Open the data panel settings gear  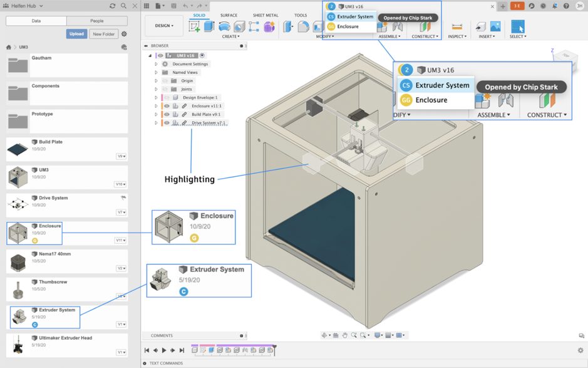point(124,34)
